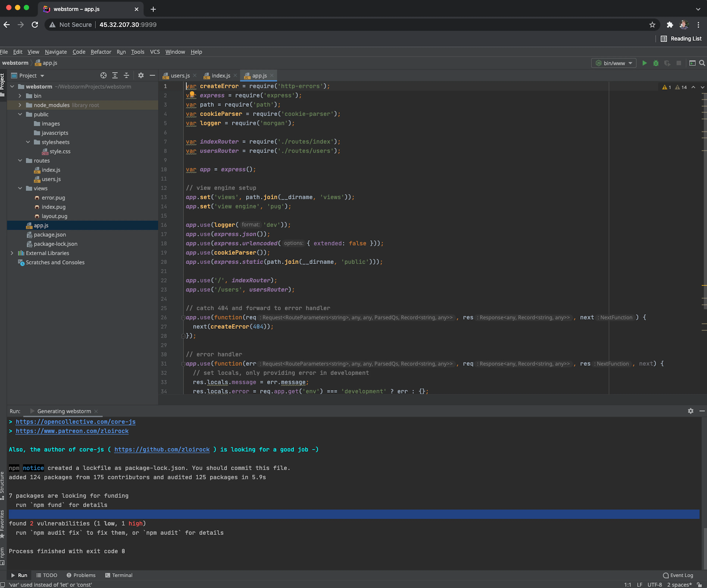Open the patreon.com/zloirock link
707x588 pixels.
pyautogui.click(x=72, y=431)
